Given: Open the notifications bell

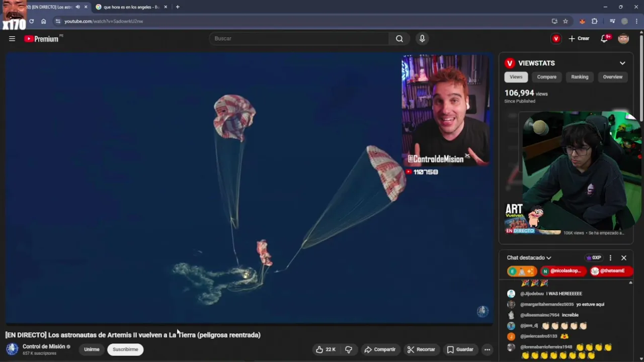Looking at the screenshot, I should pos(605,39).
